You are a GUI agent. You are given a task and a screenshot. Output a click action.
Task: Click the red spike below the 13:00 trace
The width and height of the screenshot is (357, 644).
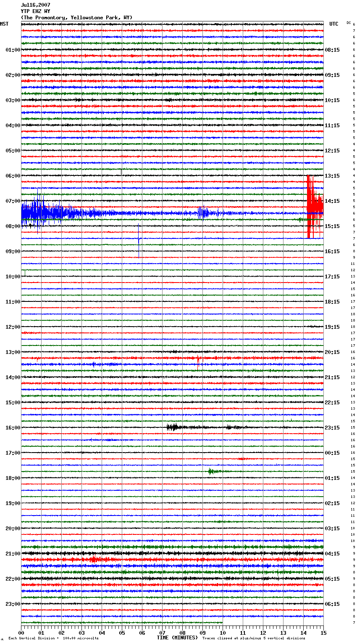(198, 362)
